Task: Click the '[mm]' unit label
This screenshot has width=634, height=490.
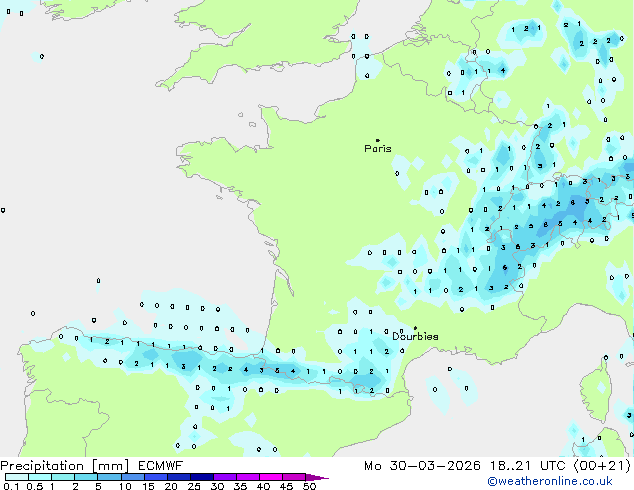Action: tap(111, 466)
